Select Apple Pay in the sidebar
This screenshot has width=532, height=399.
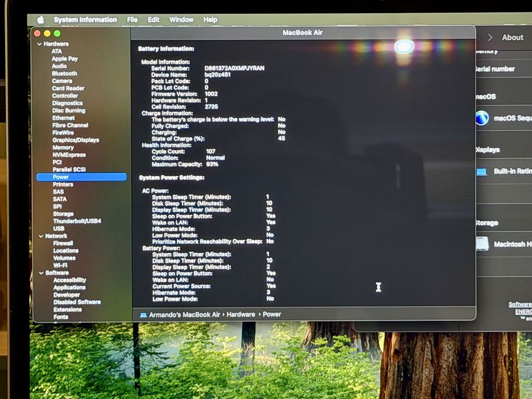coord(65,59)
